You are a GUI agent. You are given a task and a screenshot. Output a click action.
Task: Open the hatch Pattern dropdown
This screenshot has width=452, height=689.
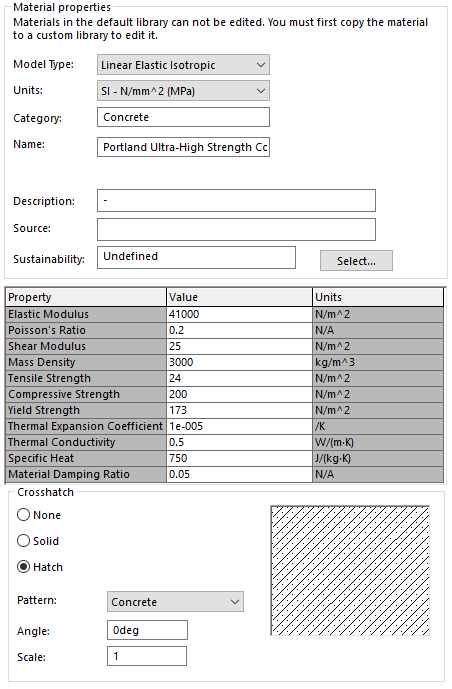pos(175,602)
